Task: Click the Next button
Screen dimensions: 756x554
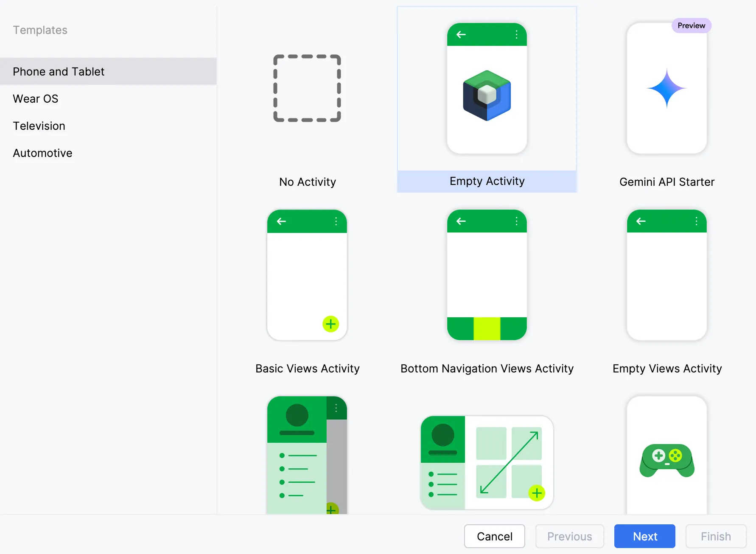Action: (645, 536)
